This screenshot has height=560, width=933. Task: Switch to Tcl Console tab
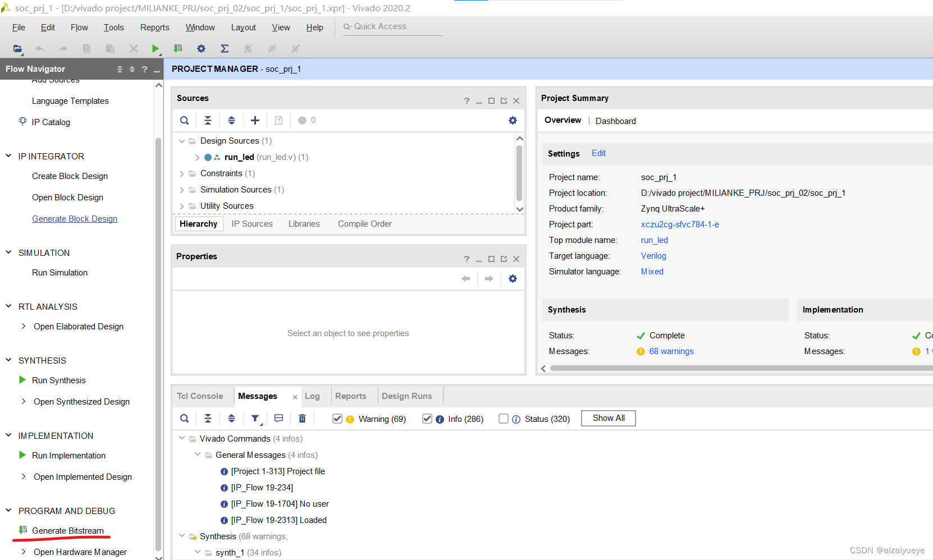[x=200, y=396]
